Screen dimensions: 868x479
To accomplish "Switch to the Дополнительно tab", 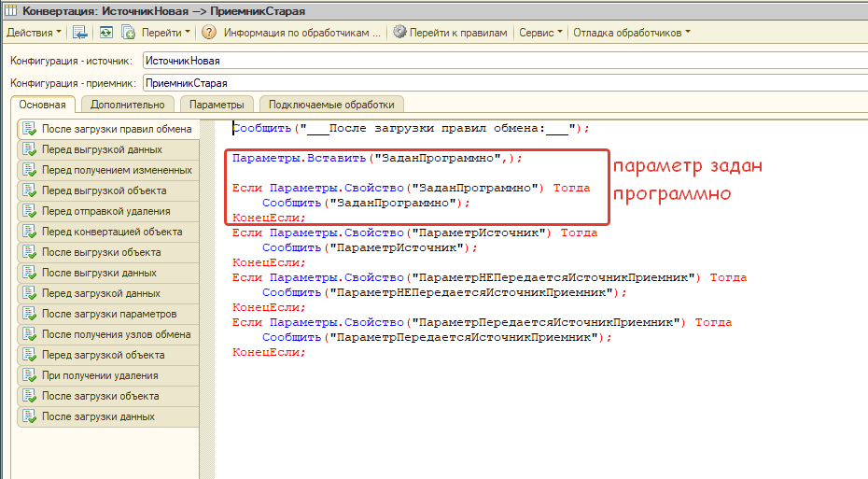I will [127, 105].
